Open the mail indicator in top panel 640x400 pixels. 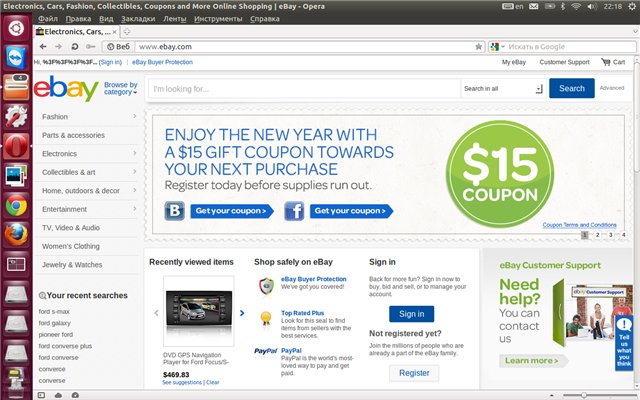click(533, 6)
